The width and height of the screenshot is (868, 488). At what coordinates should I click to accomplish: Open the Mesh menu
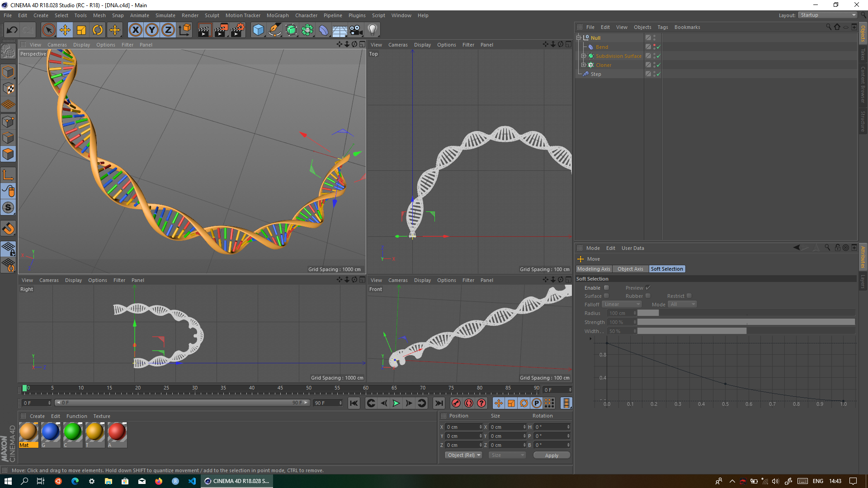click(x=99, y=15)
